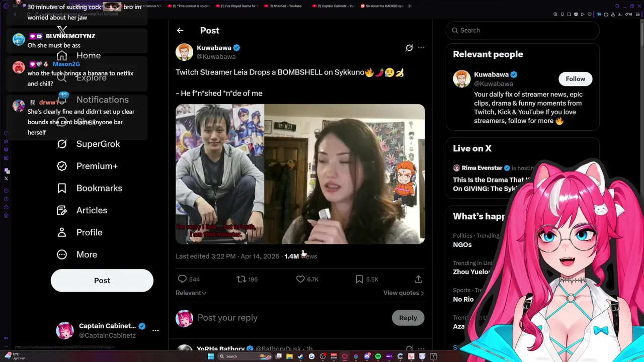Open Premium+ in the sidebar

[97, 166]
